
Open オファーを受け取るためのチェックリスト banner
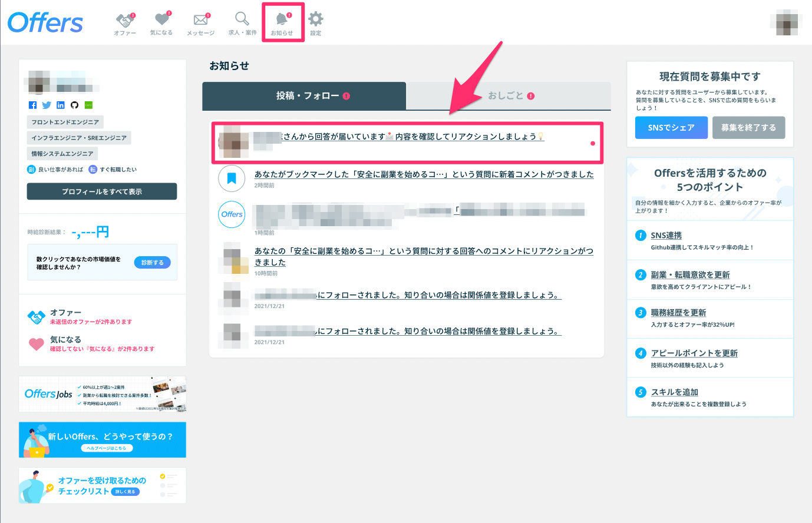pos(103,485)
